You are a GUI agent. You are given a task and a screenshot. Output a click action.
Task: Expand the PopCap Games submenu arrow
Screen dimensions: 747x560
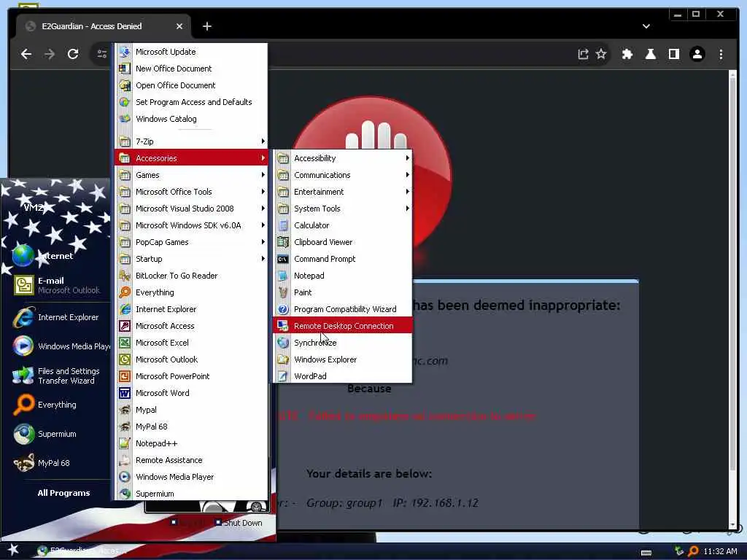click(263, 242)
